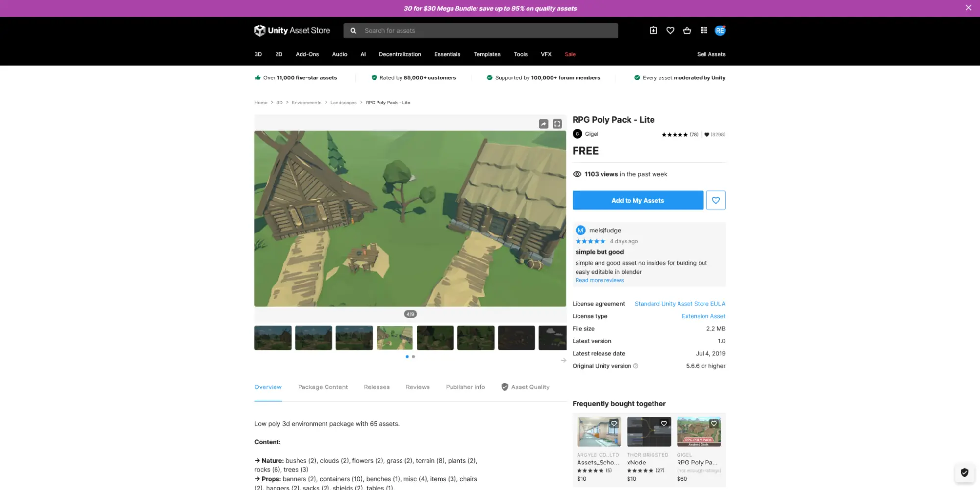Click the favorites heart count (8298)
Image resolution: width=980 pixels, height=490 pixels.
pos(715,134)
